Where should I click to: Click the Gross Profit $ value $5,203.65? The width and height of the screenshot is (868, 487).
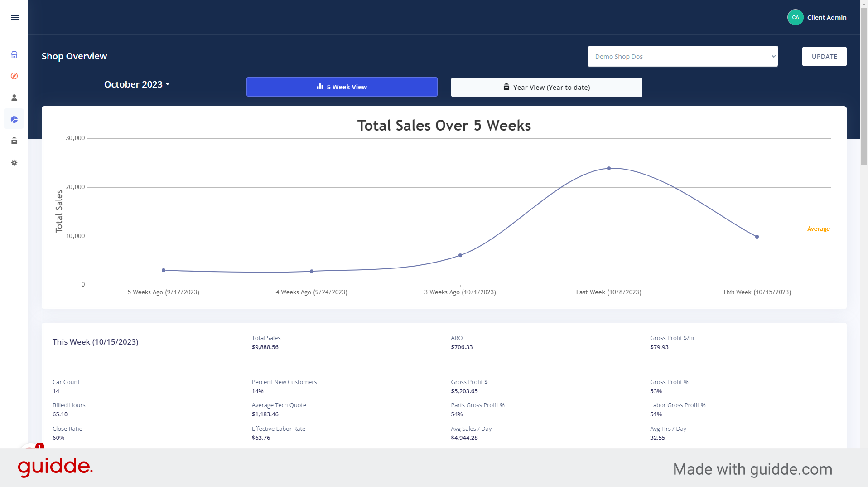click(x=464, y=391)
